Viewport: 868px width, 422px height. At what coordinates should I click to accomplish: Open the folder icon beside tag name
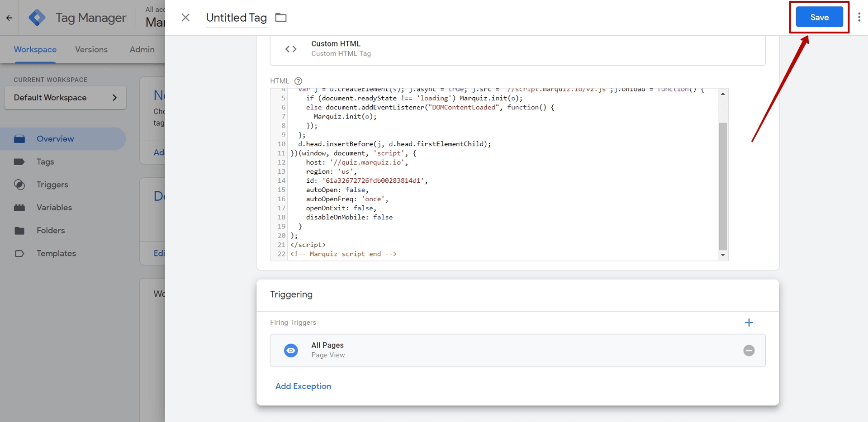[281, 18]
